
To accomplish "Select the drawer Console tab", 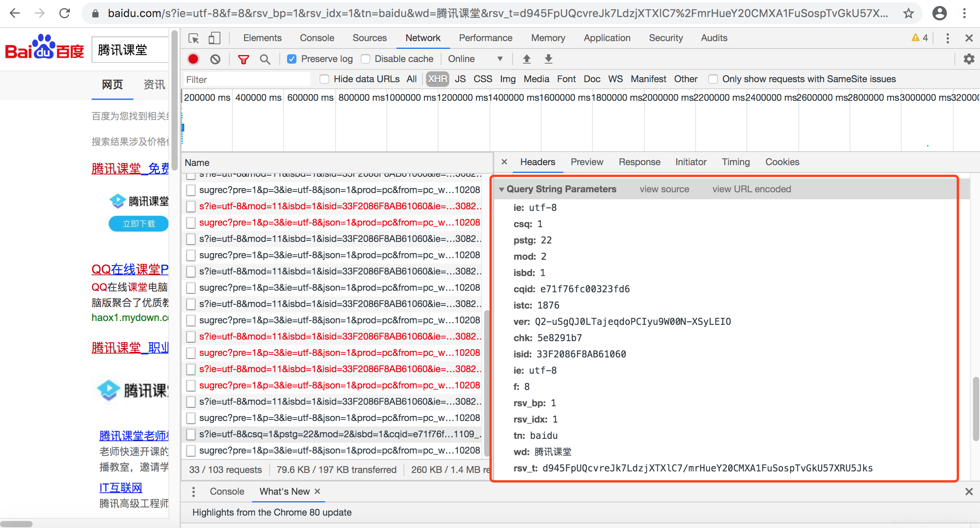I will (x=227, y=492).
